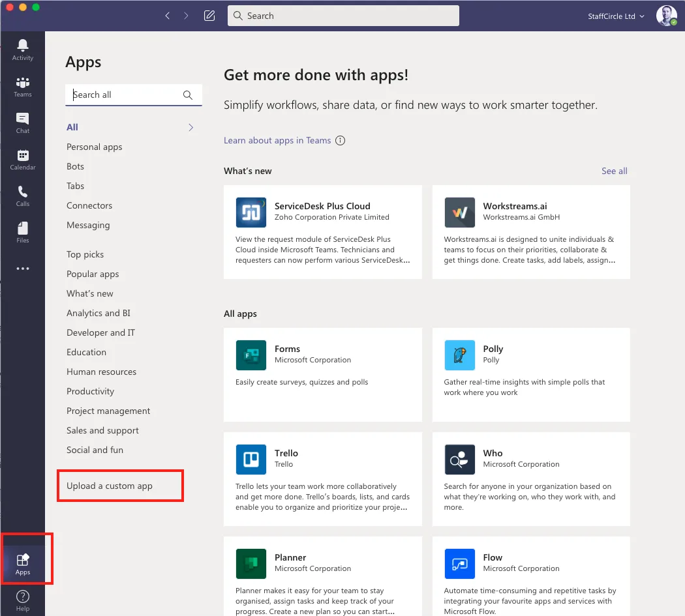Image resolution: width=685 pixels, height=616 pixels.
Task: Click the magnifier in Search all box
Action: (x=188, y=95)
